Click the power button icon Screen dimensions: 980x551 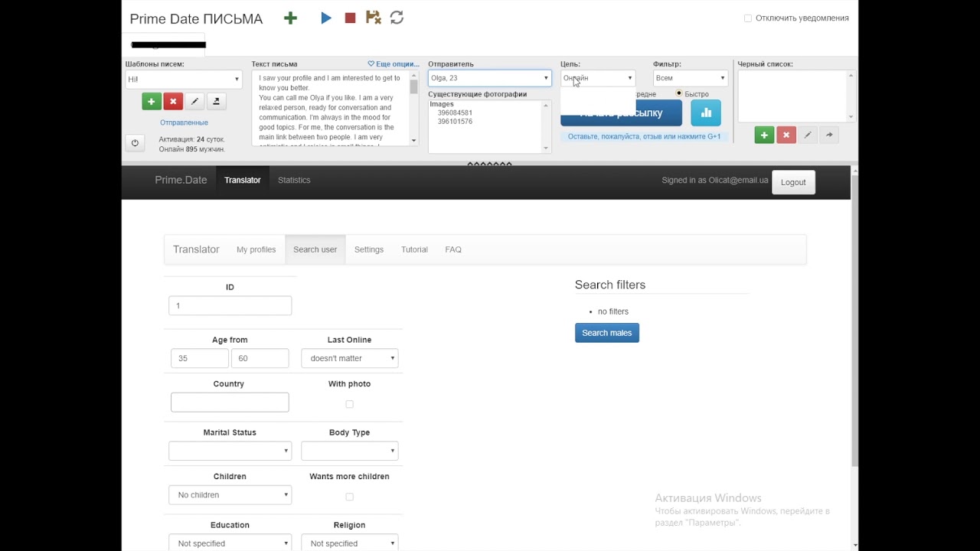pyautogui.click(x=135, y=142)
